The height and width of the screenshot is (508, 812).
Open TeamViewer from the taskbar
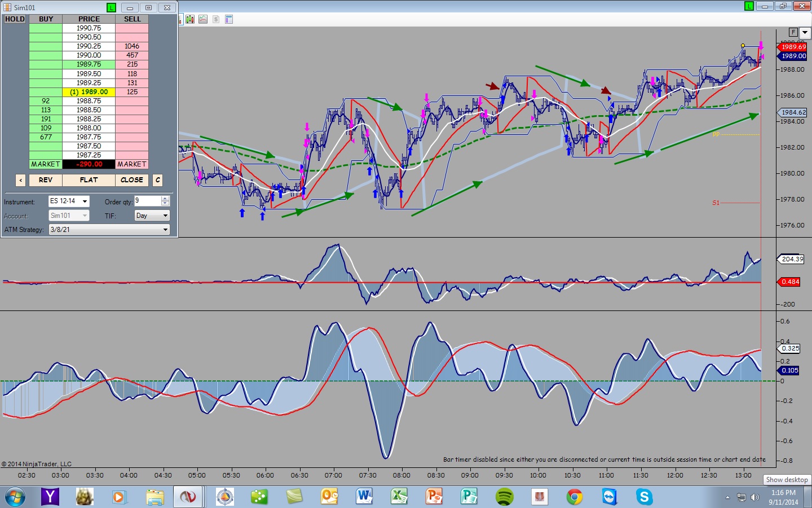point(610,497)
